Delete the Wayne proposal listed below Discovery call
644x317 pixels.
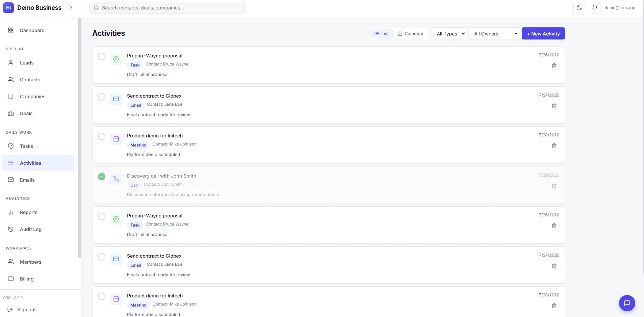554,226
